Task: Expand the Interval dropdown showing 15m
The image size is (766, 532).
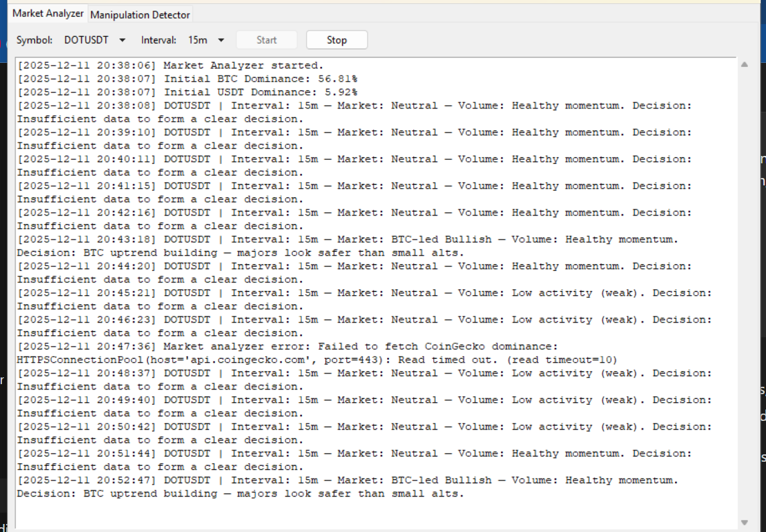Action: (221, 39)
